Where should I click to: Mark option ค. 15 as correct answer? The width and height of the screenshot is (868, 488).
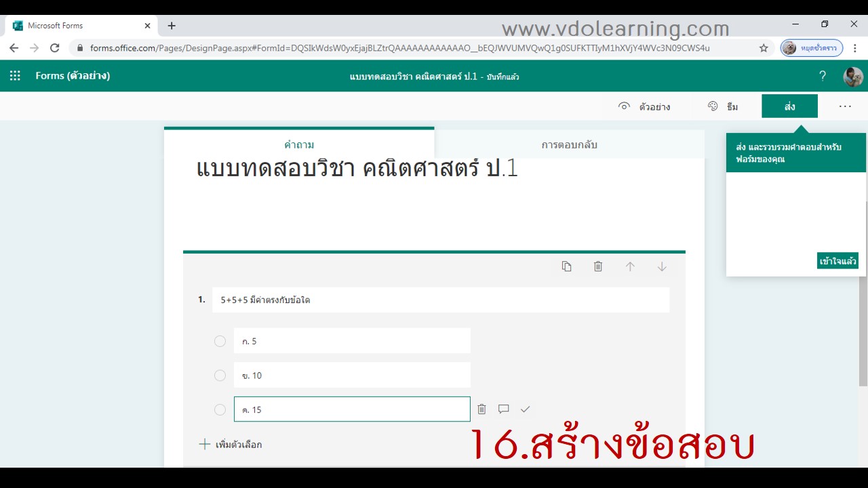tap(525, 409)
